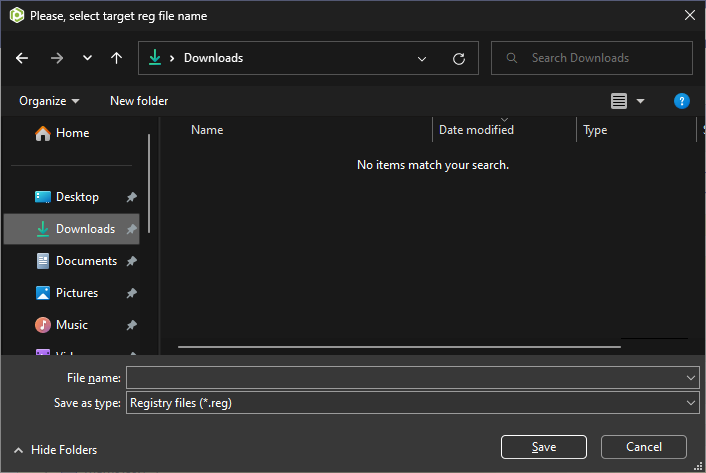Open the view options dropdown arrow
The width and height of the screenshot is (706, 473).
(x=640, y=101)
